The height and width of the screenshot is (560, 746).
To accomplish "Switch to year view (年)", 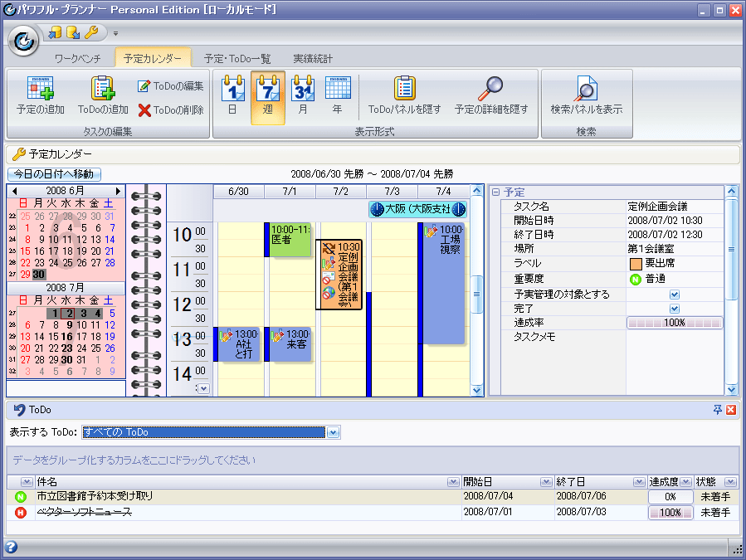I will [337, 97].
